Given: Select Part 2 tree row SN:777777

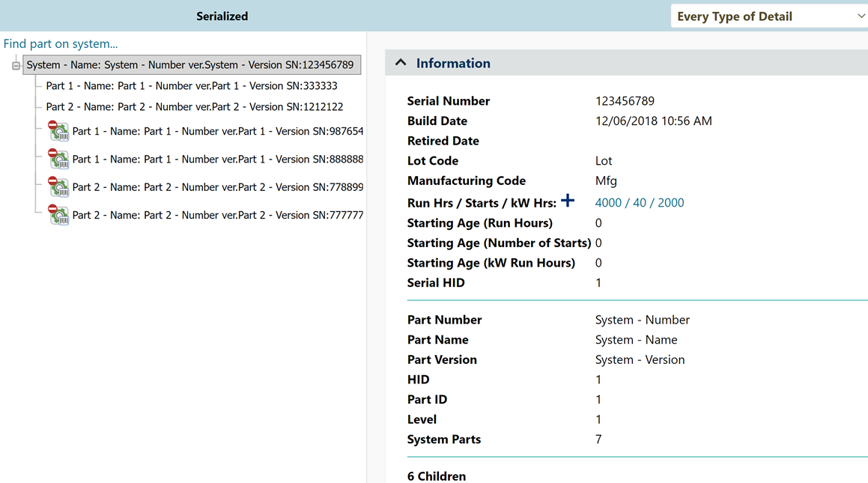Looking at the screenshot, I should (217, 216).
